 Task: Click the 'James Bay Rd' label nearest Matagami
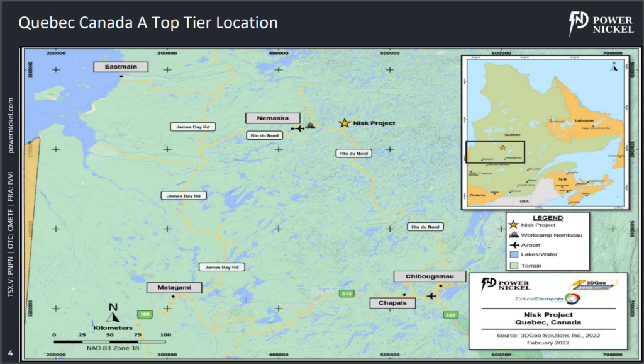pyautogui.click(x=222, y=267)
